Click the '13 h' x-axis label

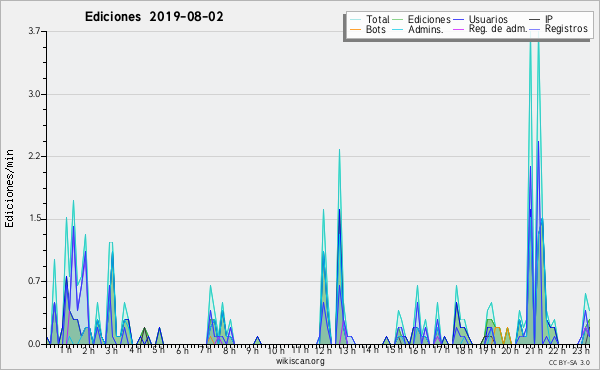(x=347, y=351)
